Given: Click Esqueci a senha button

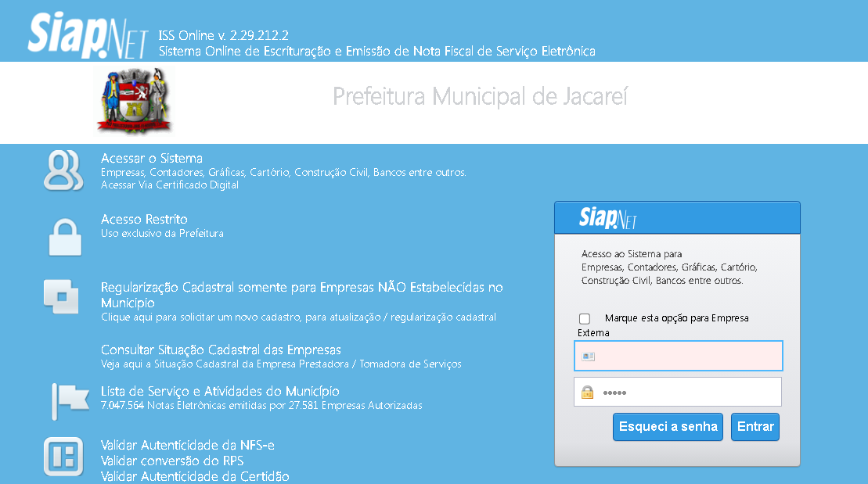Looking at the screenshot, I should 668,426.
